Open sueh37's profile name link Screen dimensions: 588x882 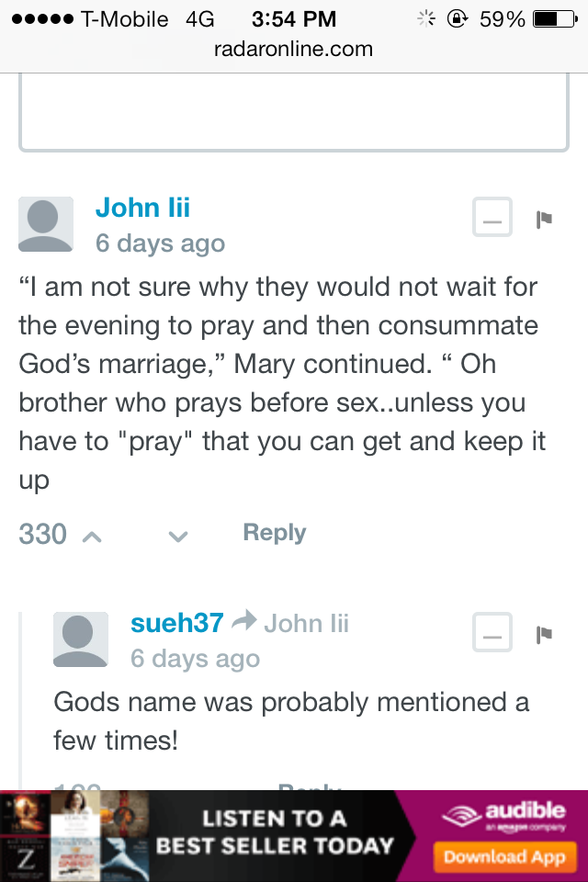pos(177,623)
